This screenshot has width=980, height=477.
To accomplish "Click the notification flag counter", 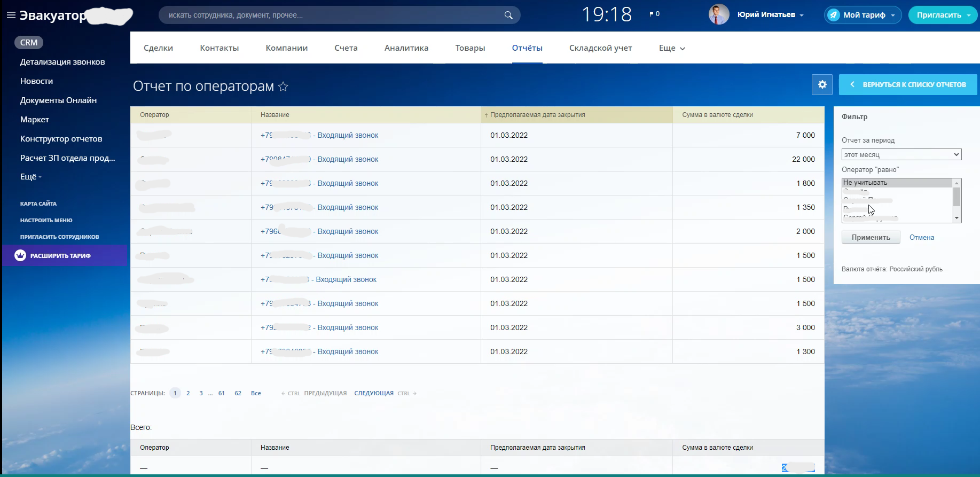I will [654, 14].
